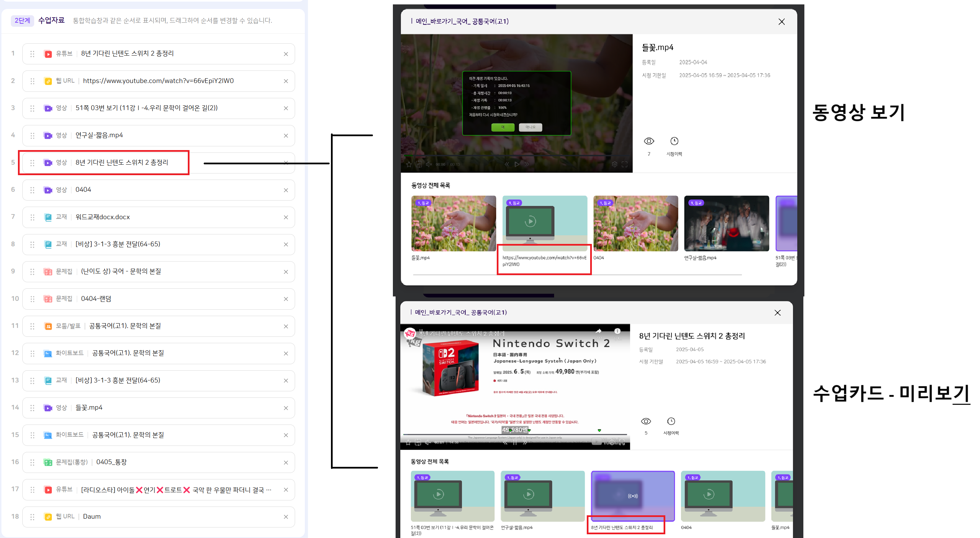Click '아니오' in the playback record dialog
The height and width of the screenshot is (538, 980).
pyautogui.click(x=530, y=127)
